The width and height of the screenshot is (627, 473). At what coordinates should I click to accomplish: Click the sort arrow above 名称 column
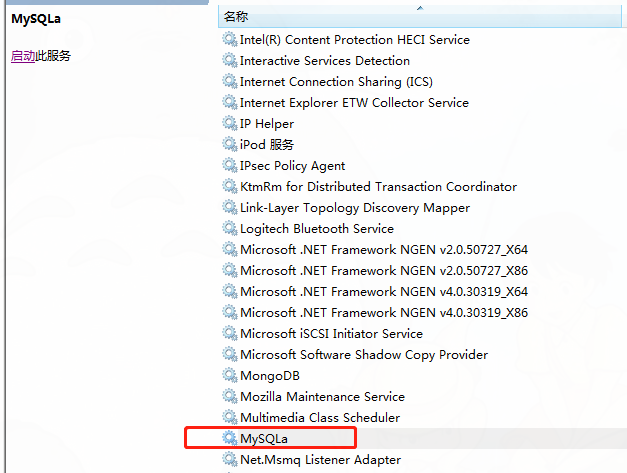click(419, 8)
